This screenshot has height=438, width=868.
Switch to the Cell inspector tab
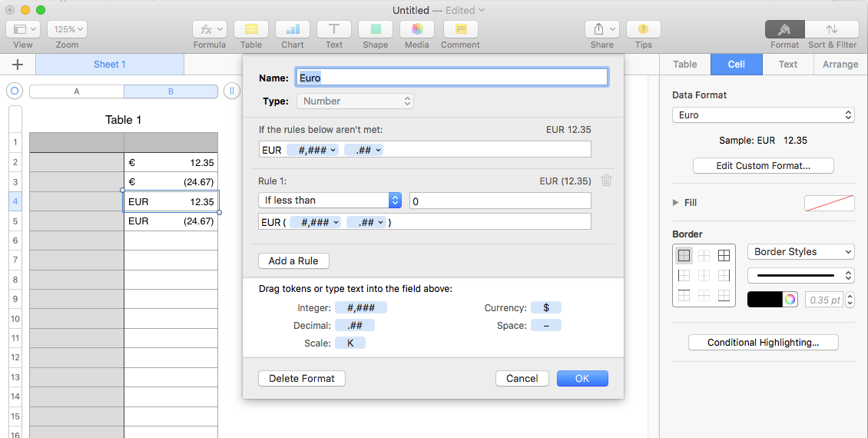(x=736, y=65)
